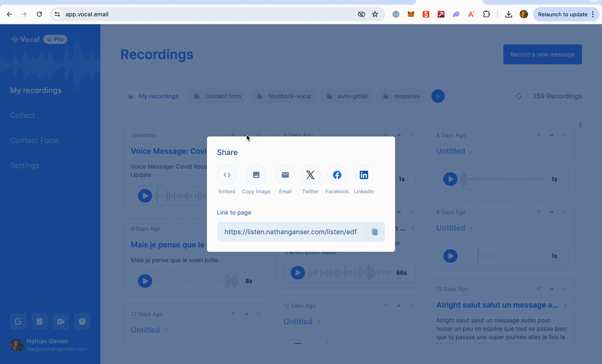Seek in 8s recording waveform

coord(197,281)
